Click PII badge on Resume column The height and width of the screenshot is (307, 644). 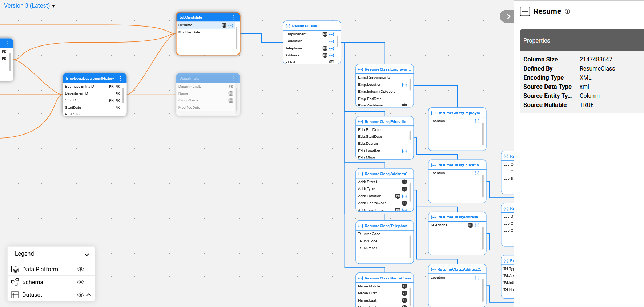pos(224,25)
